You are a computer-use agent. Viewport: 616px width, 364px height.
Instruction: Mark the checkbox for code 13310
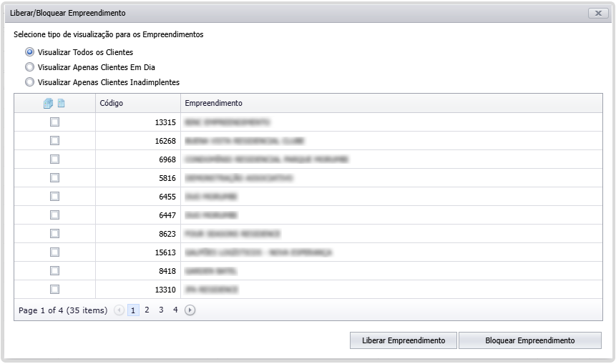click(54, 290)
